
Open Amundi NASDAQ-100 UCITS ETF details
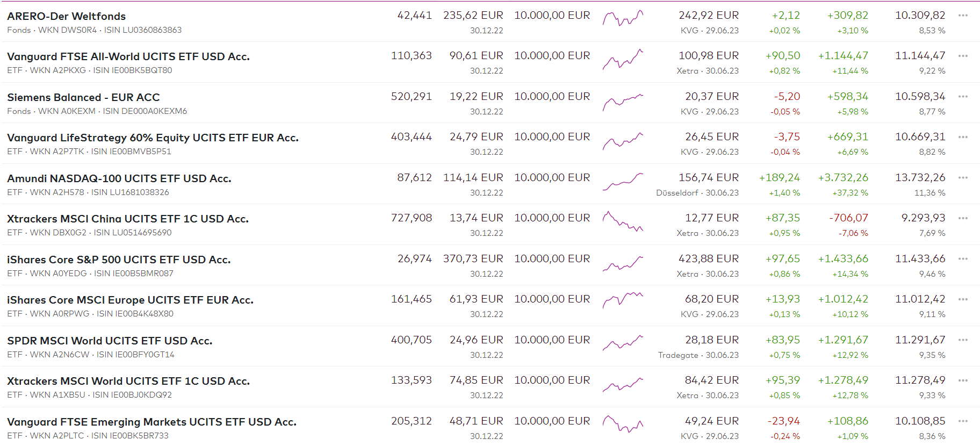[x=119, y=178]
